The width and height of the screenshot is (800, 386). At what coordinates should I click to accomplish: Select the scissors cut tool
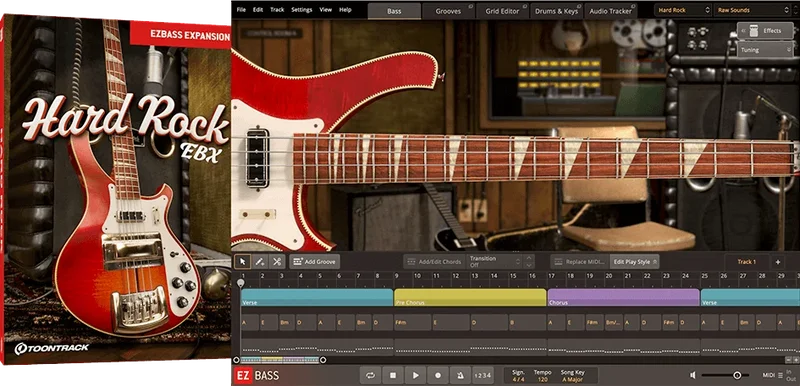tap(277, 262)
